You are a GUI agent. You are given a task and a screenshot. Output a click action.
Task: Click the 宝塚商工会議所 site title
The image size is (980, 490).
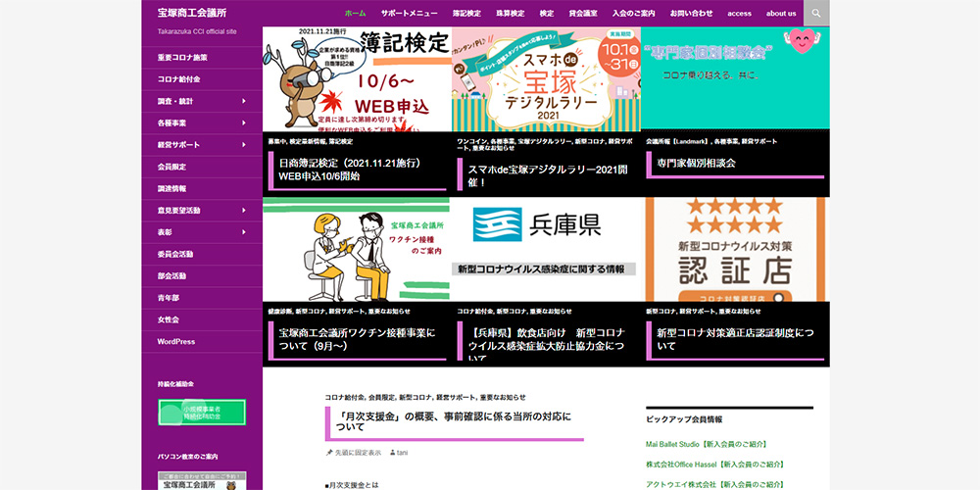[x=192, y=13]
